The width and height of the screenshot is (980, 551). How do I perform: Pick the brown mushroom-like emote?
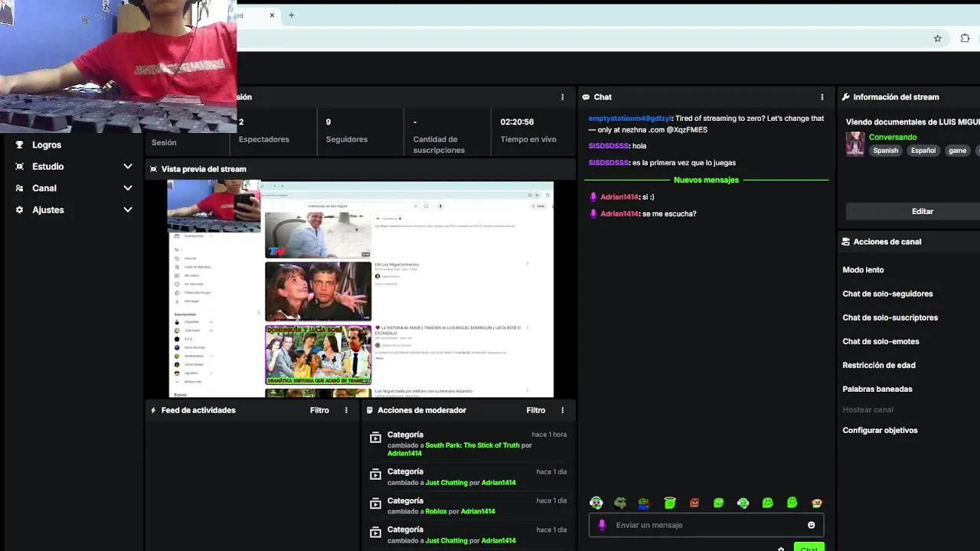click(817, 503)
